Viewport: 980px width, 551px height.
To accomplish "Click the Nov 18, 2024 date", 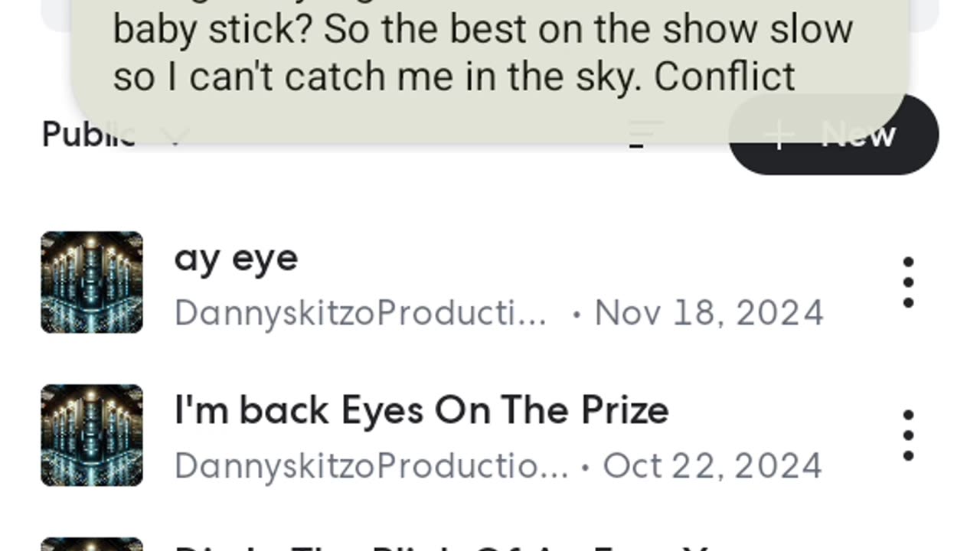I will pos(709,313).
